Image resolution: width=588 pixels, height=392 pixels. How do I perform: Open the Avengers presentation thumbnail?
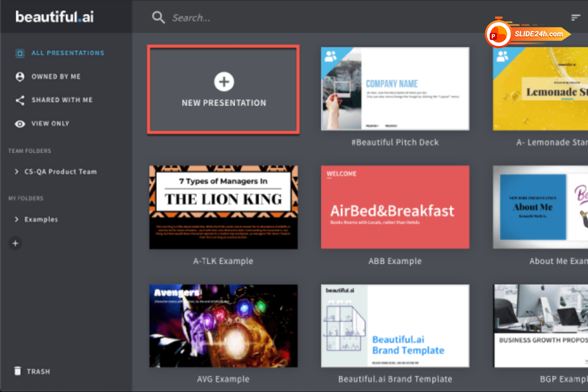click(223, 326)
